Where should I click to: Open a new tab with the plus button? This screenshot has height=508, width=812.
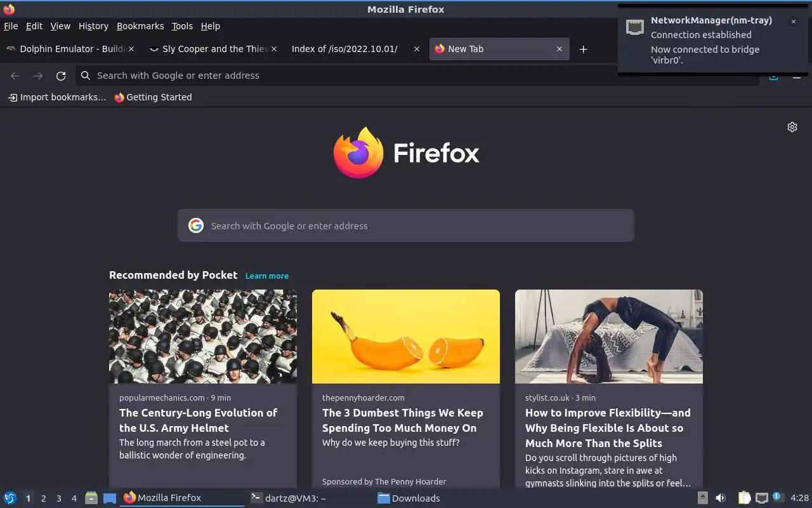[583, 49]
